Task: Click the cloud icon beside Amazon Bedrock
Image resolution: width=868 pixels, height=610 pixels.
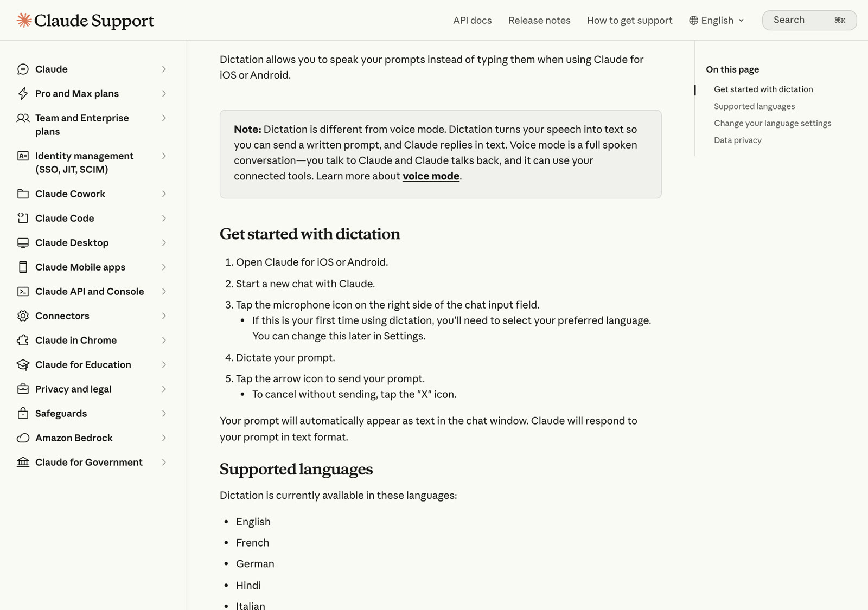Action: point(23,438)
